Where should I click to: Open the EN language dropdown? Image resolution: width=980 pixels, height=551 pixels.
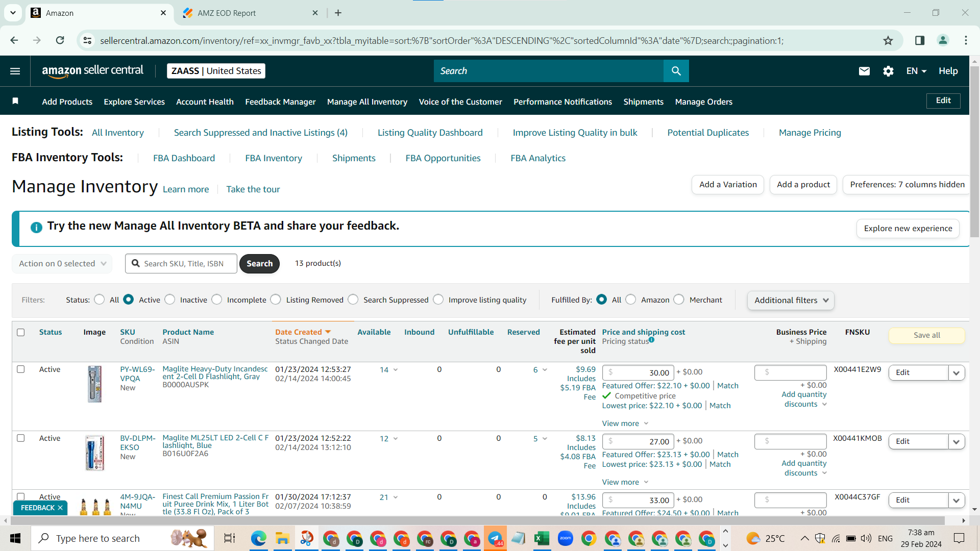point(916,71)
